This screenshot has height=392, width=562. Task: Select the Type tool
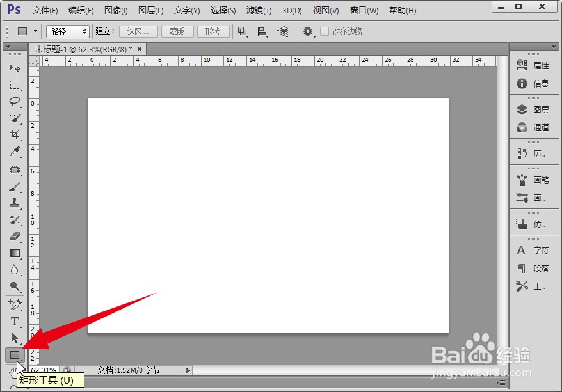point(15,322)
